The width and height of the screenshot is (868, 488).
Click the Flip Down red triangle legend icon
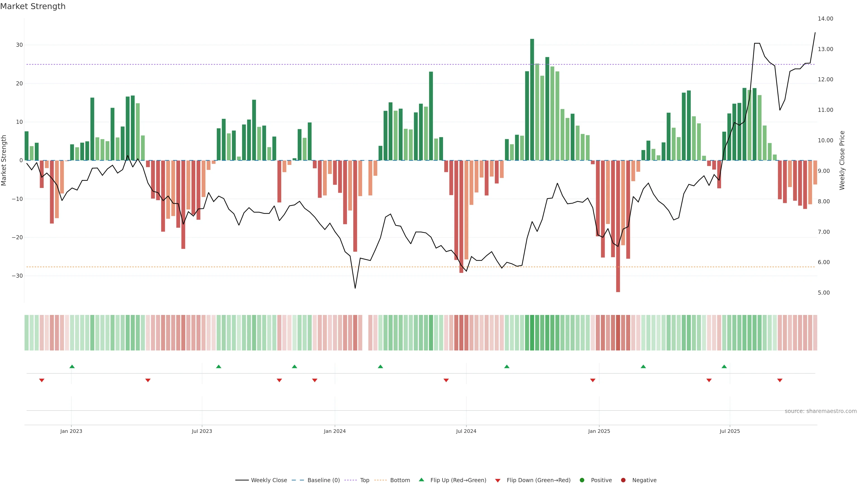point(498,480)
